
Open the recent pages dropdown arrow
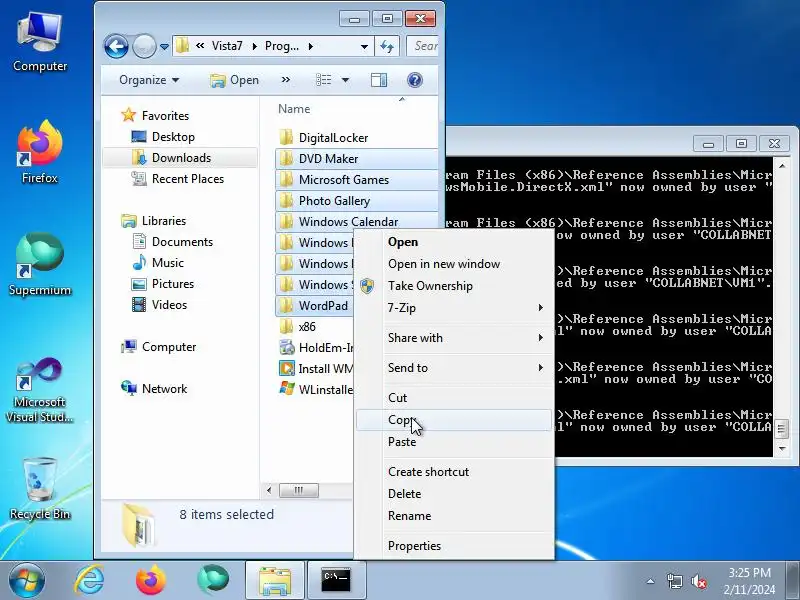164,47
